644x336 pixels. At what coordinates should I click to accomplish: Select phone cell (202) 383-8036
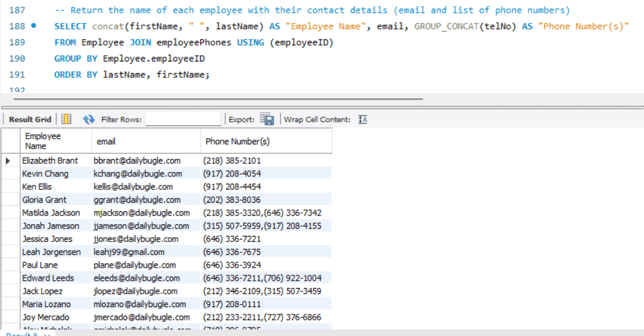click(266, 200)
